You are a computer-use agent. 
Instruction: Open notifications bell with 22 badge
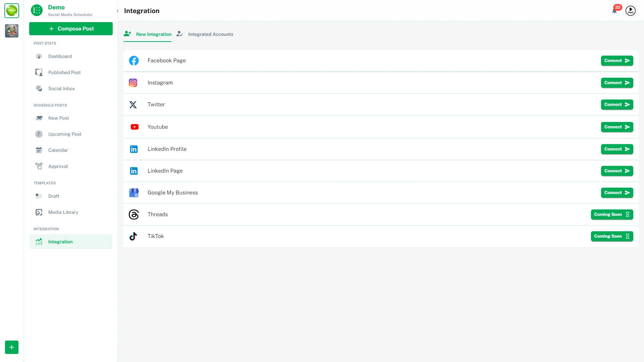[x=614, y=10]
